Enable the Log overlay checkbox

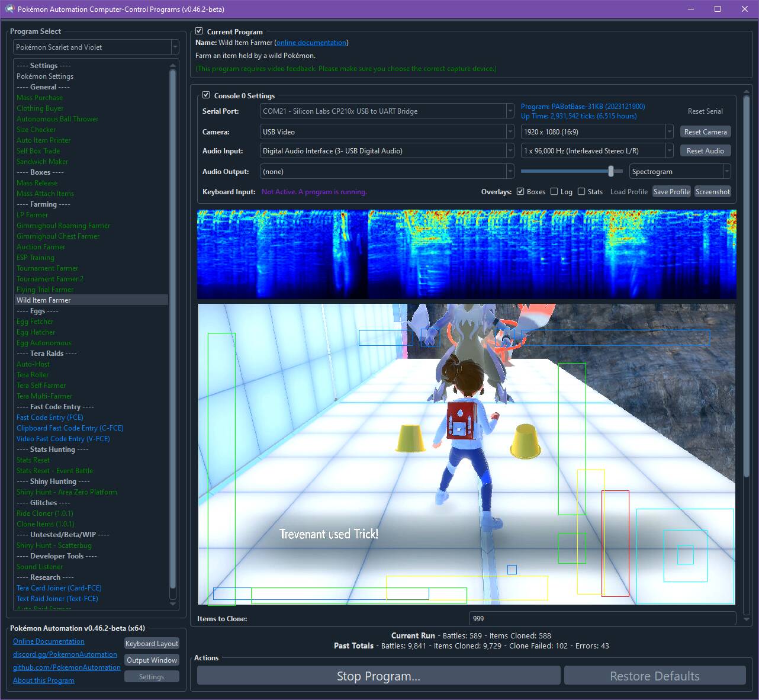[554, 191]
